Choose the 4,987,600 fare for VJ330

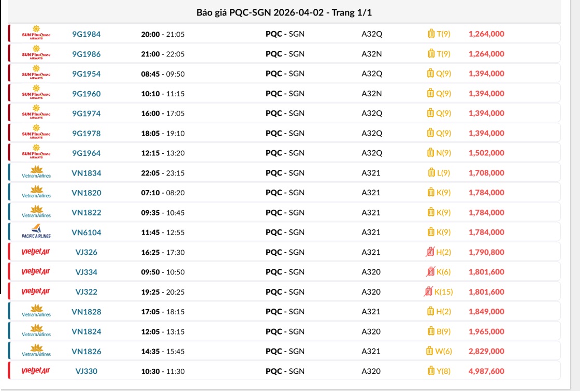[x=486, y=371]
